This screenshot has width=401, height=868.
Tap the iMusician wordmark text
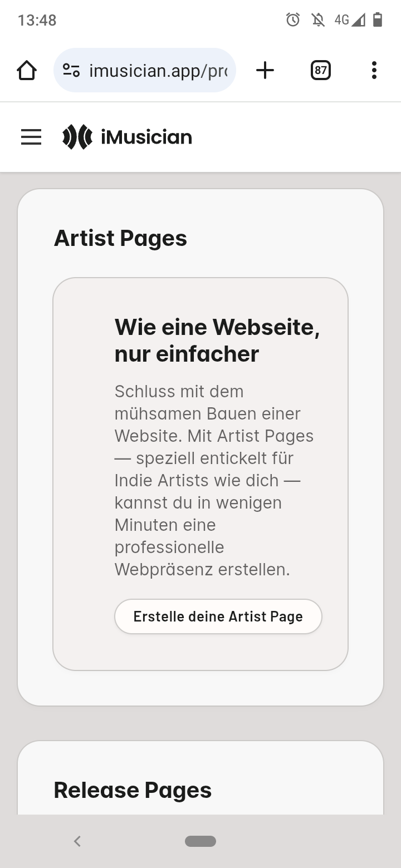pyautogui.click(x=146, y=137)
